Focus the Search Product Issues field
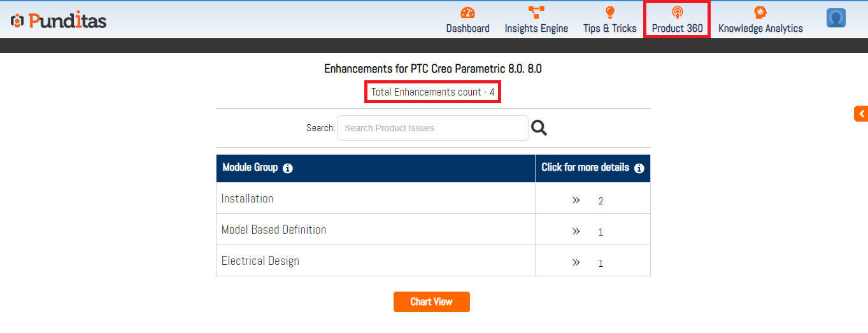This screenshot has width=868, height=333. click(432, 128)
